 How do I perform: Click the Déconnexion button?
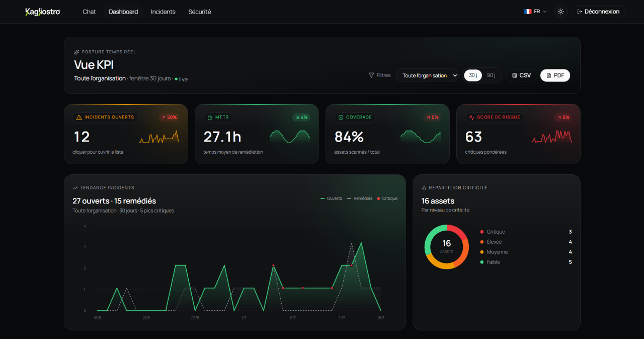click(x=598, y=12)
